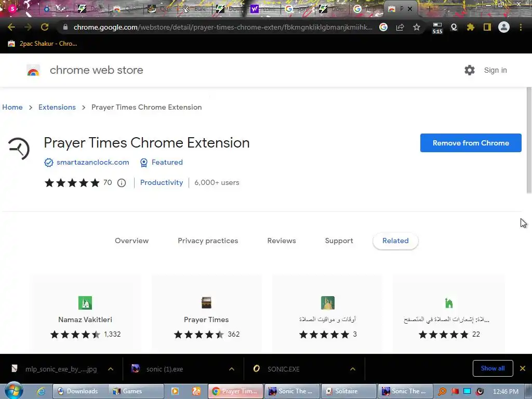Screen dimensions: 532x399
Task: Open the web store settings gear
Action: tap(470, 70)
